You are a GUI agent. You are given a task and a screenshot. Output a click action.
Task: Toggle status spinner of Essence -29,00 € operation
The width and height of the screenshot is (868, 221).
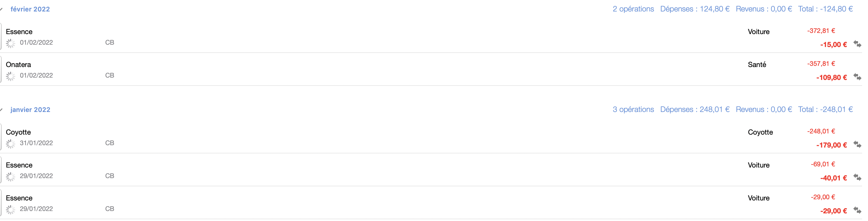tap(11, 210)
